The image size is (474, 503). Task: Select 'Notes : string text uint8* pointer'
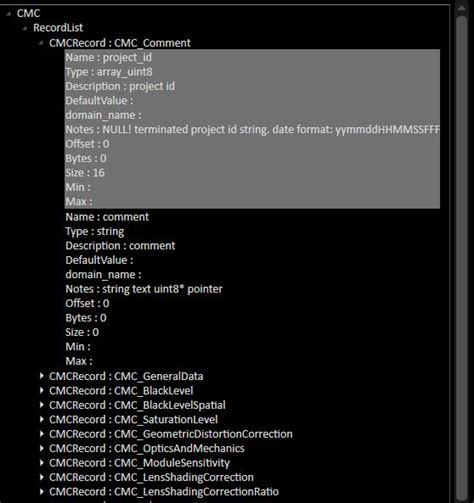(x=144, y=289)
